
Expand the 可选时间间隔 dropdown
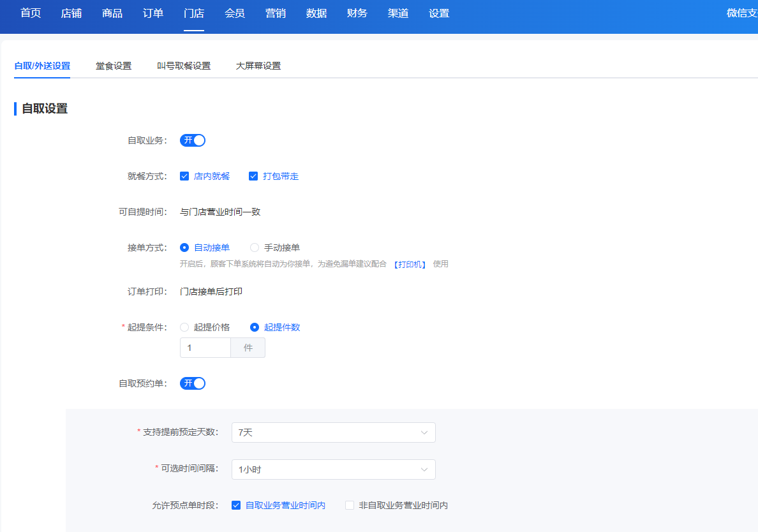click(334, 469)
